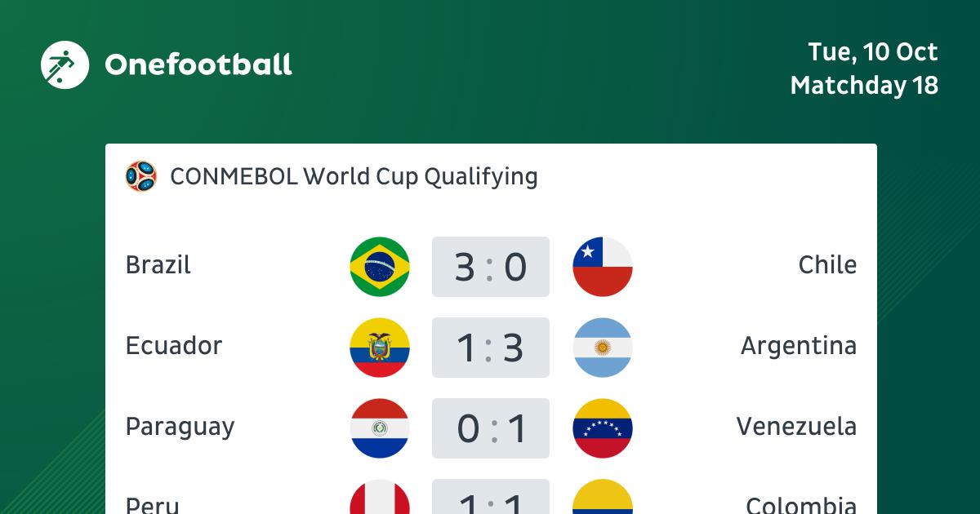
Task: Select the Paraguay flag icon
Action: click(x=380, y=428)
